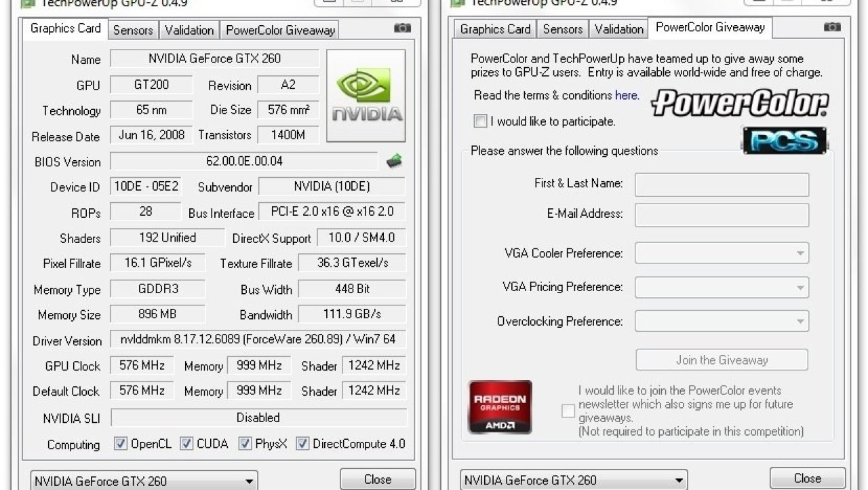Click the GPU value 'GT200'
The image size is (868, 490).
[151, 85]
